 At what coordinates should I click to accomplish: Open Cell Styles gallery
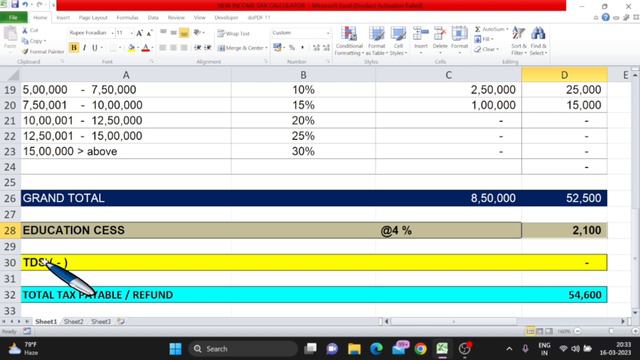coord(398,41)
